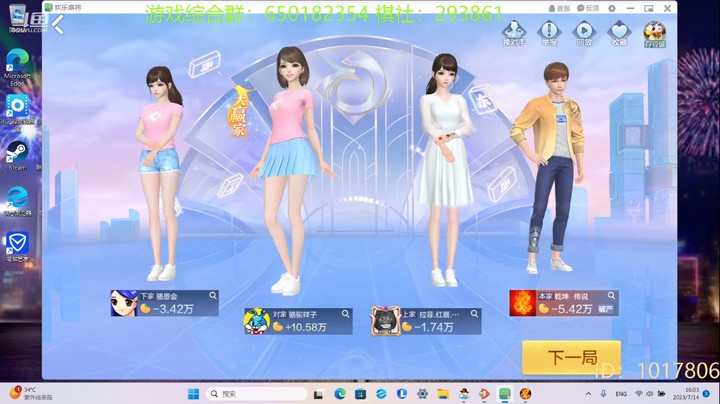Open File Explorer from taskbar
720x404 pixels.
click(443, 394)
